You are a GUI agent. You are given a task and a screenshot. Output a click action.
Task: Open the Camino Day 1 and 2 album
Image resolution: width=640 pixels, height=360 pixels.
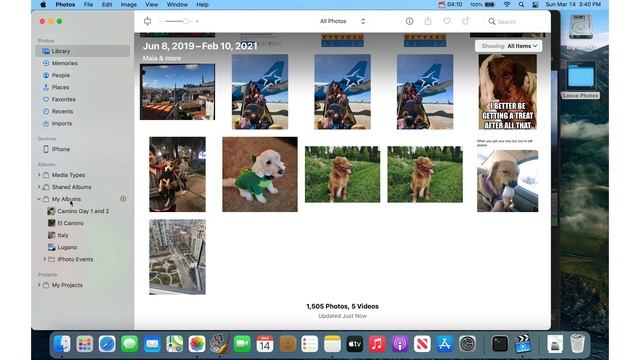82,211
